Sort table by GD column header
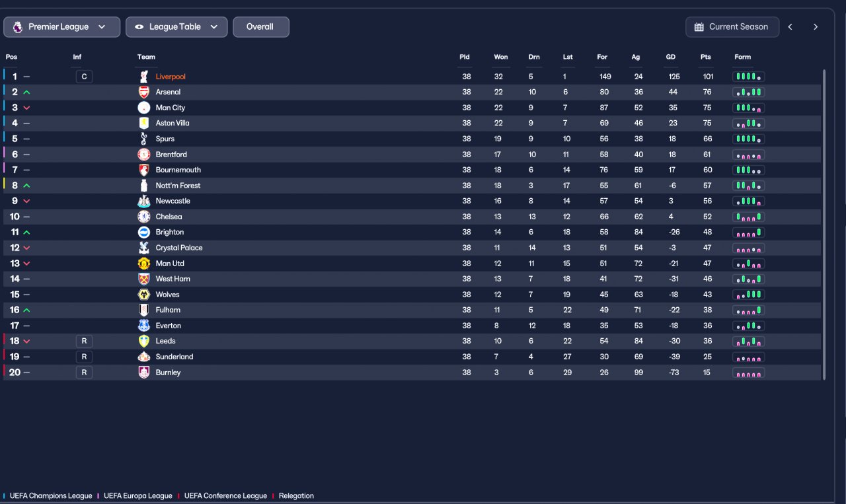The height and width of the screenshot is (504, 846). (671, 57)
